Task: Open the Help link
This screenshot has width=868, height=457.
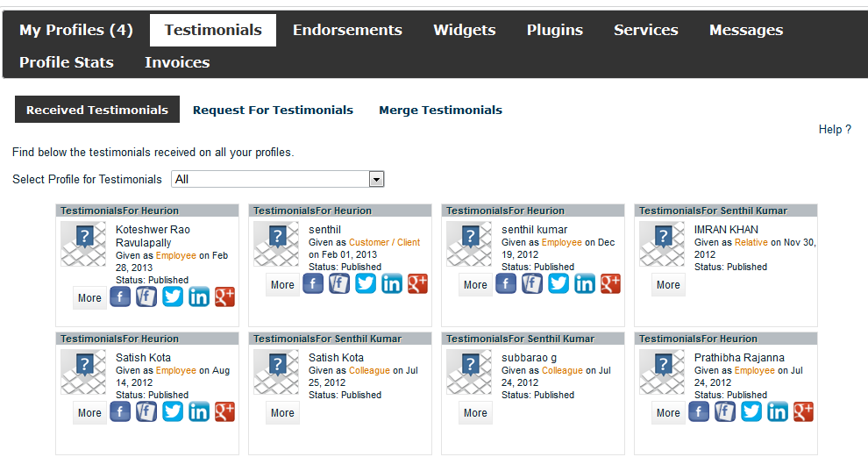Action: [835, 129]
